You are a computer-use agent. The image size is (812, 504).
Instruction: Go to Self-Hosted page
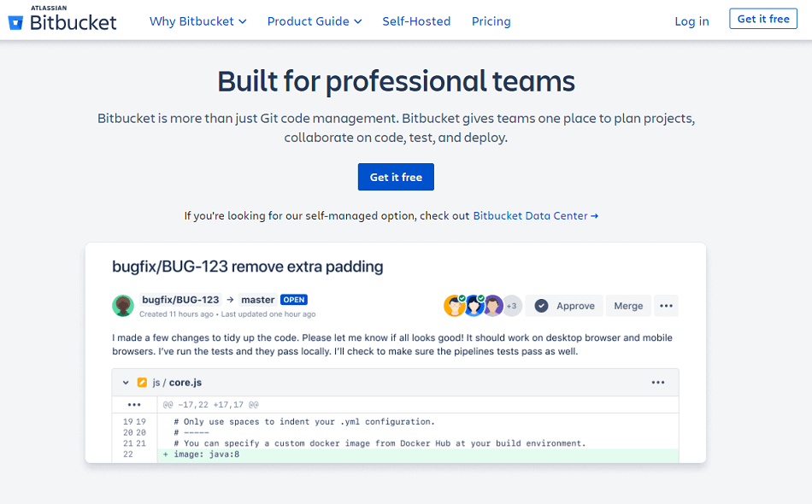416,21
